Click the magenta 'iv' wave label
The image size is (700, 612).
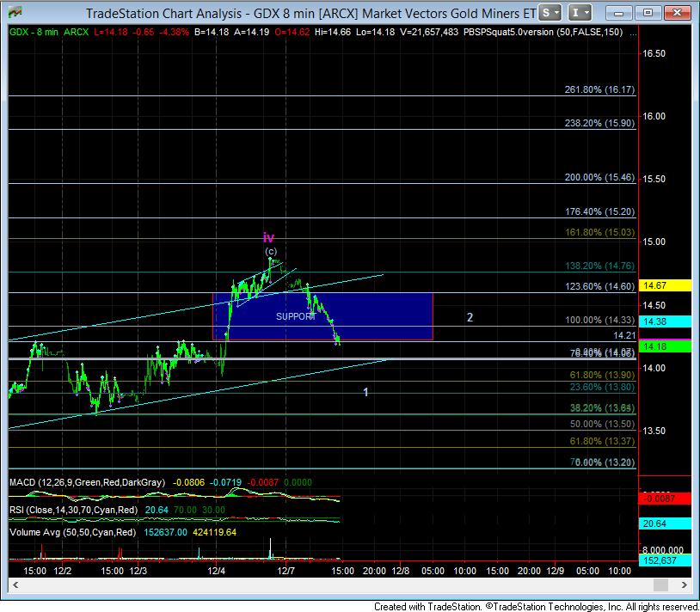click(x=268, y=237)
